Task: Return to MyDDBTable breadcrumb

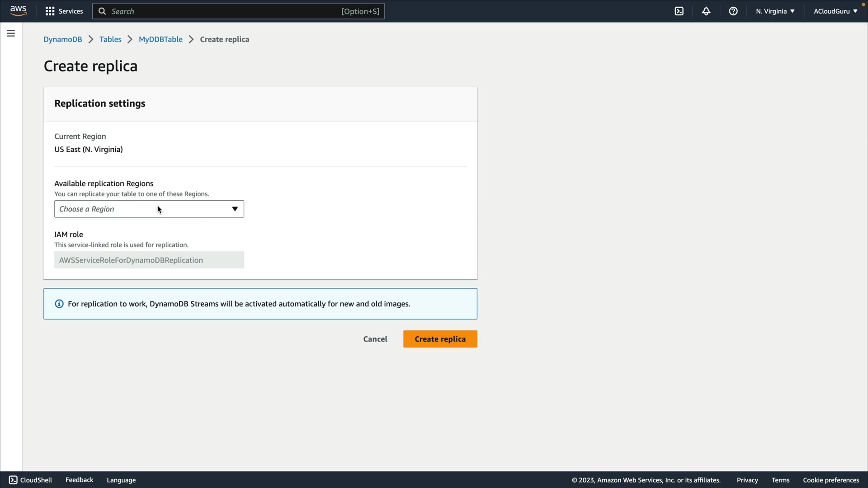Action: [160, 39]
